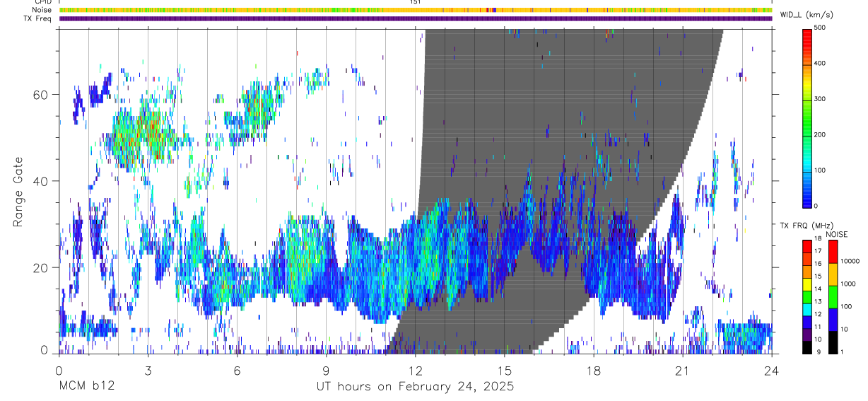Click the '9' tick on UT hours axis
This screenshot has height=401, width=868.
click(326, 370)
